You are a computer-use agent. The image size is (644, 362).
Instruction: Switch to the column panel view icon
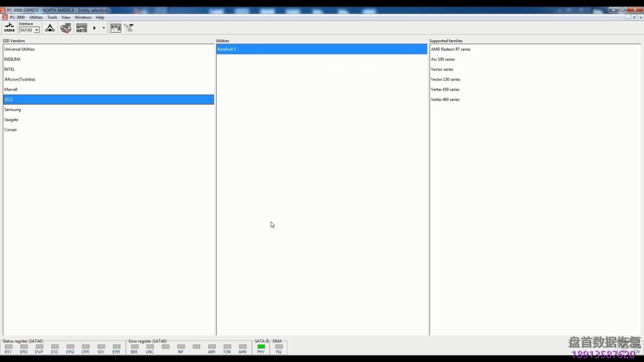tap(116, 28)
